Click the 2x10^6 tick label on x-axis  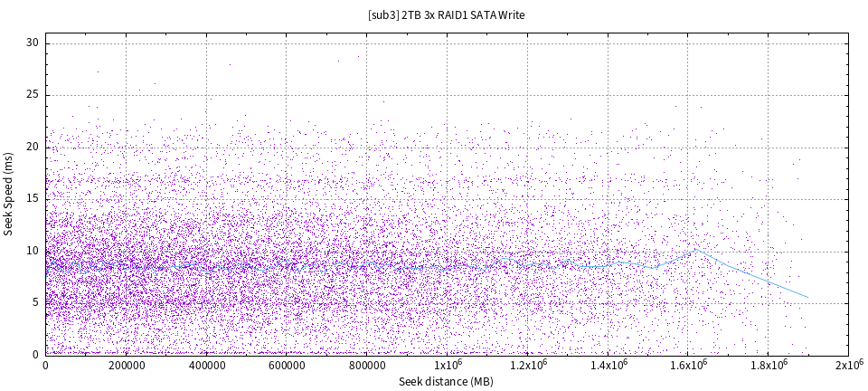point(848,364)
